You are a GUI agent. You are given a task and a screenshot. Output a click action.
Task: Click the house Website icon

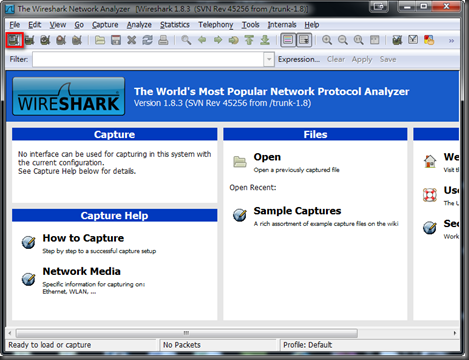[430, 161]
